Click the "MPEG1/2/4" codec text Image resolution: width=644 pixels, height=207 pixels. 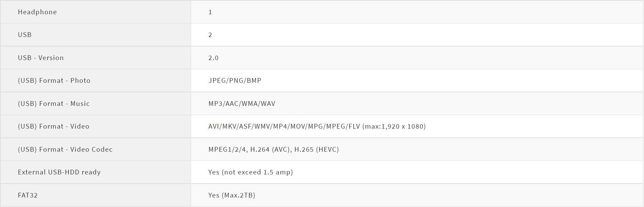pyautogui.click(x=227, y=149)
